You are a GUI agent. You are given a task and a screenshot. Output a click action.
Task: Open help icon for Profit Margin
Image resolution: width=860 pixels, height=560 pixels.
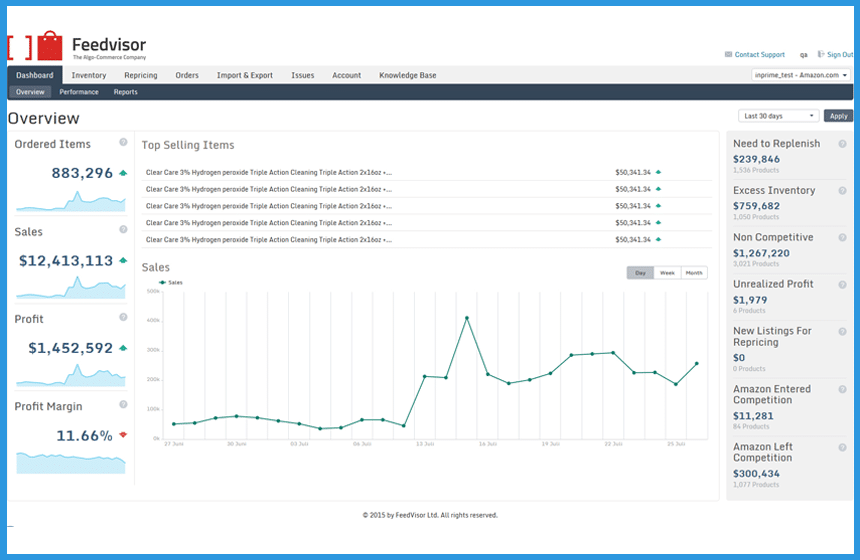point(123,404)
